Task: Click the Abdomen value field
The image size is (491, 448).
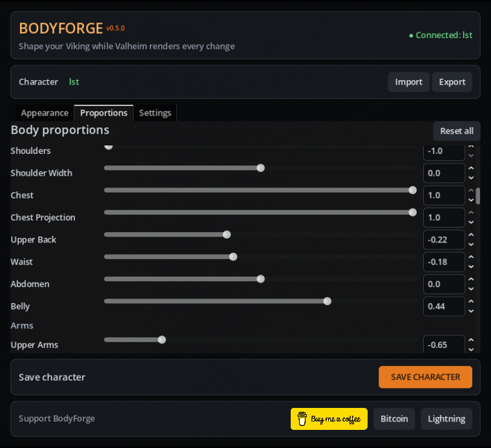Action: tap(444, 284)
